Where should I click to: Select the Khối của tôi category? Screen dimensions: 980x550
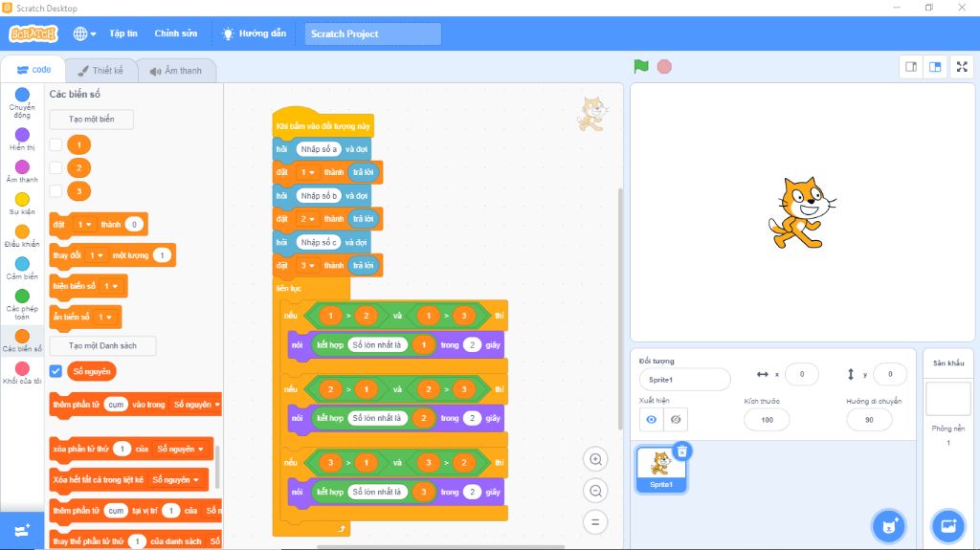pyautogui.click(x=23, y=373)
